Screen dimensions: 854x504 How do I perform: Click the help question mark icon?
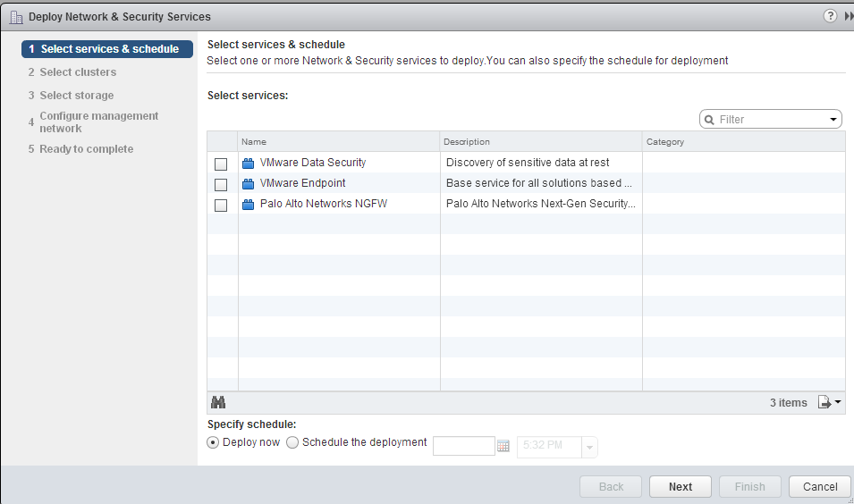(831, 16)
